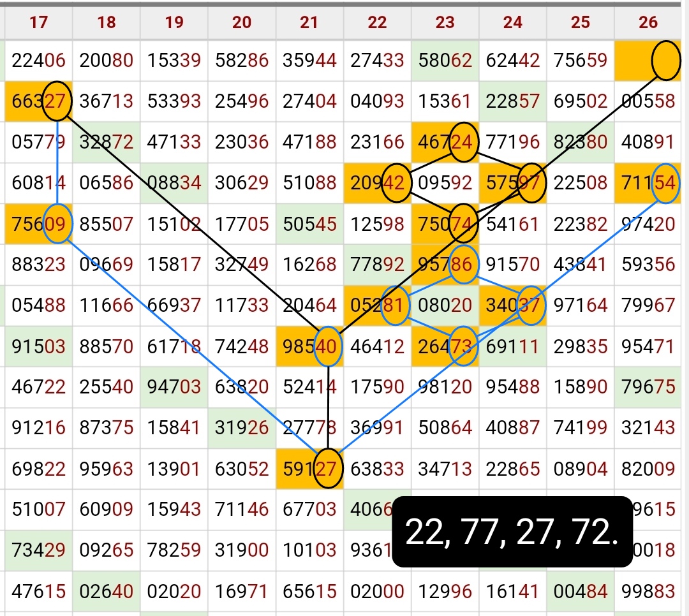The width and height of the screenshot is (689, 616).
Task: Select column header 17
Action: coord(39,22)
